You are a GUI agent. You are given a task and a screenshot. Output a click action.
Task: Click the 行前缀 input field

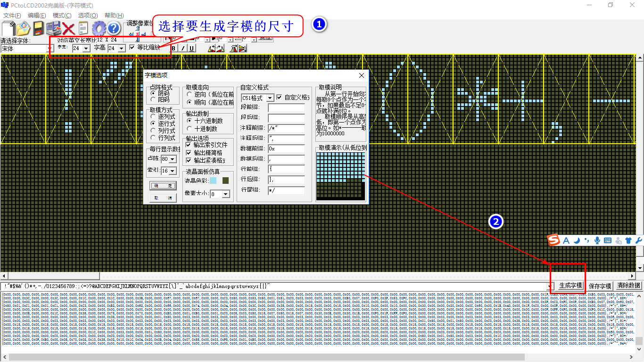[286, 169]
